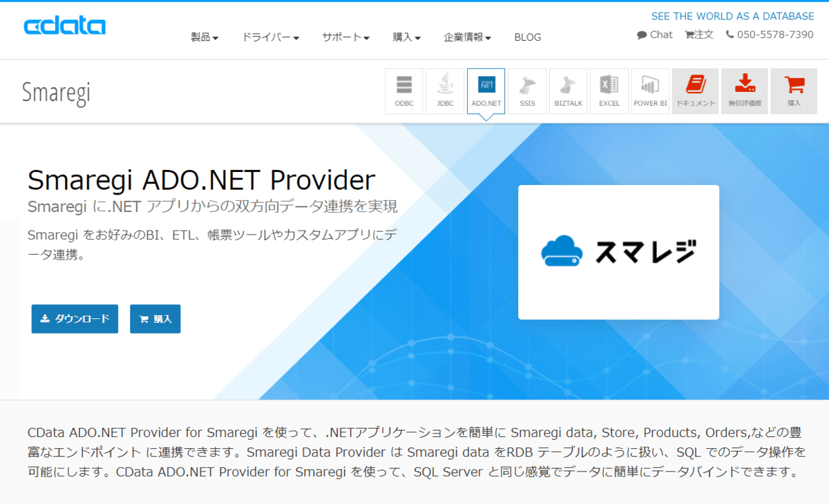
Task: Open Chat from the header
Action: click(x=655, y=35)
